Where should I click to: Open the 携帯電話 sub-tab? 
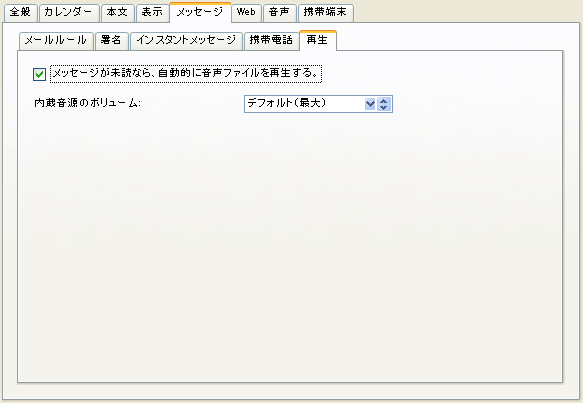tap(271, 41)
